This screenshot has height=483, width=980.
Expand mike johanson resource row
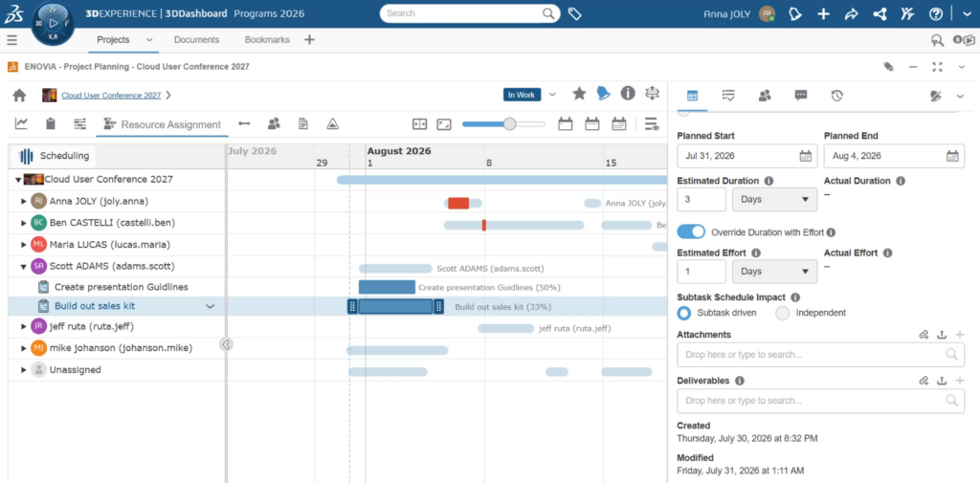pyautogui.click(x=24, y=347)
